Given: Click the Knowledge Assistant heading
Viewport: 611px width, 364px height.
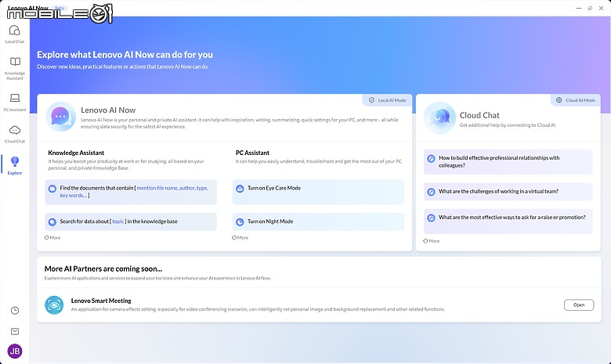Looking at the screenshot, I should point(76,153).
